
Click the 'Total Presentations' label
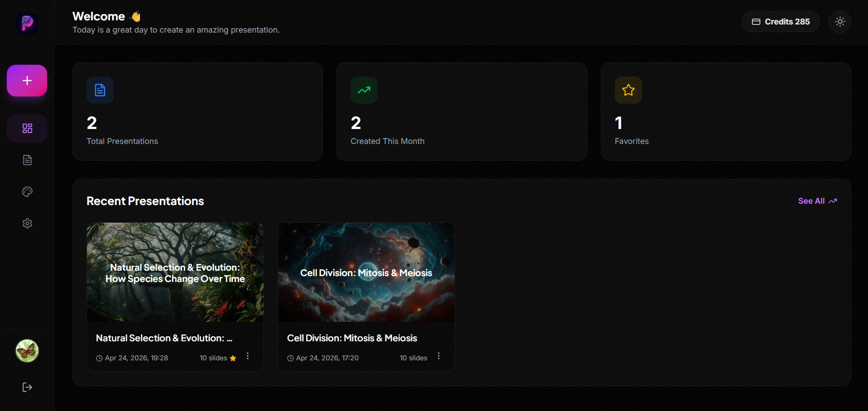point(122,141)
